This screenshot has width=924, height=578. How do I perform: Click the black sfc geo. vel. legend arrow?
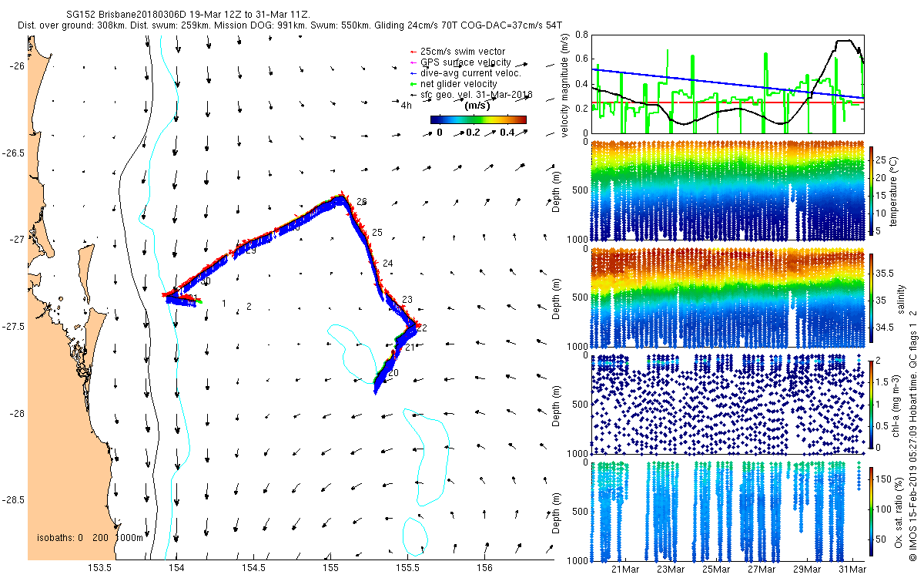pyautogui.click(x=413, y=95)
